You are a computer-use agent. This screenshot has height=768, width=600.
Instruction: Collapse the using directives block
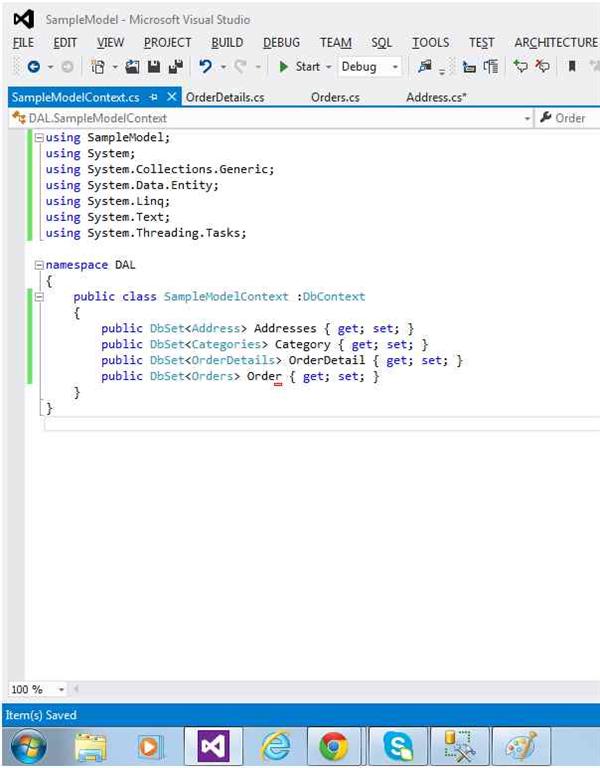[x=39, y=138]
